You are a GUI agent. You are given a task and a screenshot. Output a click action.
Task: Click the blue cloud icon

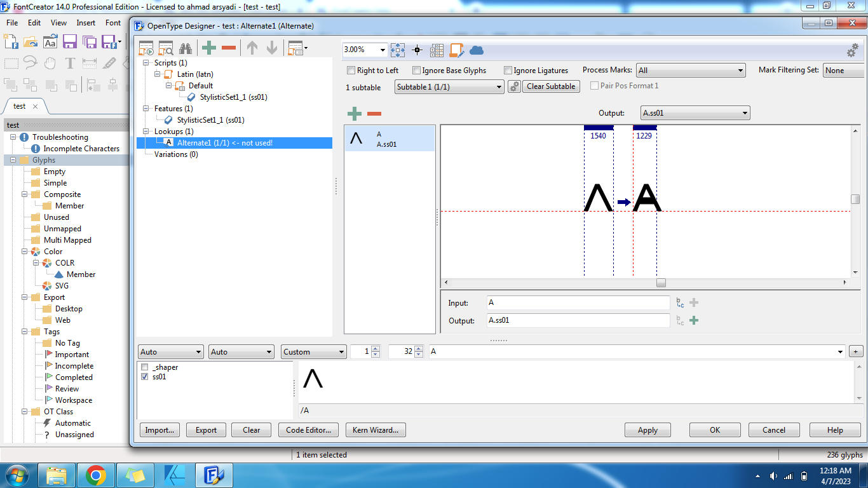[477, 50]
